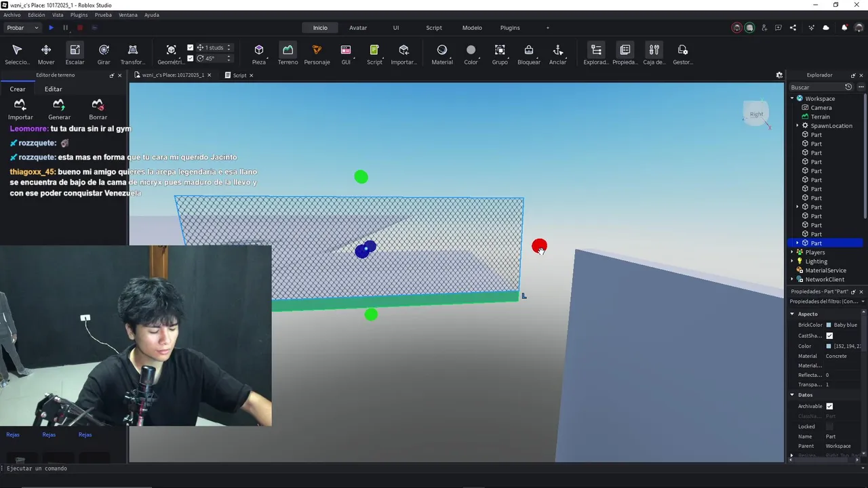Viewport: 868px width, 488px height.
Task: Collapse the Workspace tree node
Action: point(792,99)
